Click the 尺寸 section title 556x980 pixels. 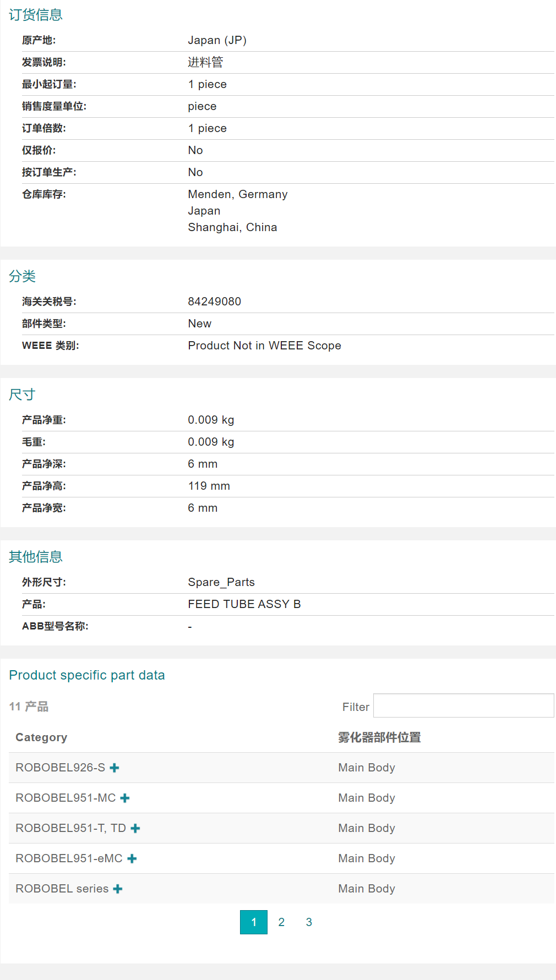(22, 395)
